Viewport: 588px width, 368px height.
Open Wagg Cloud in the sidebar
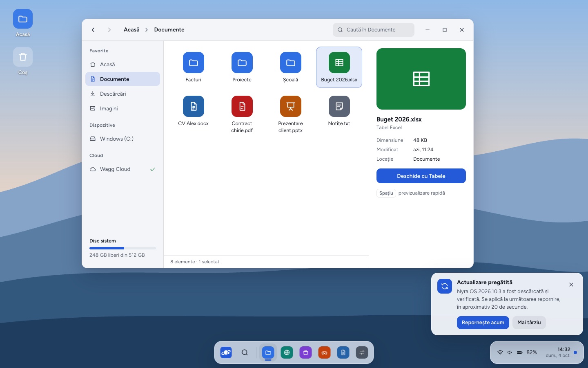point(122,169)
